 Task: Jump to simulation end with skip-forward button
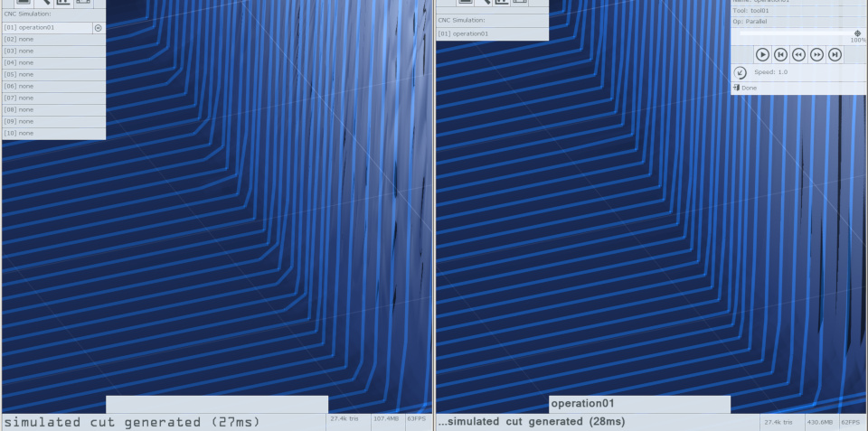pyautogui.click(x=835, y=54)
